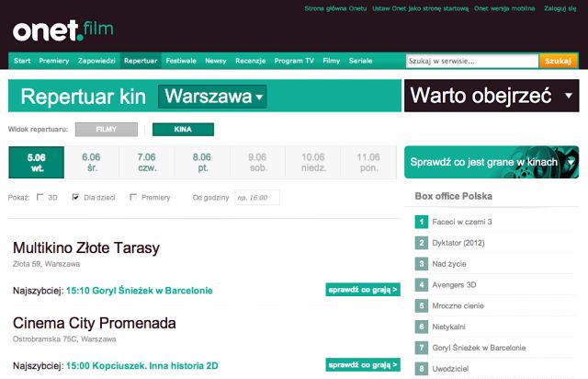
Task: Select rank 3 badge beside Nad życie
Action: click(x=421, y=264)
